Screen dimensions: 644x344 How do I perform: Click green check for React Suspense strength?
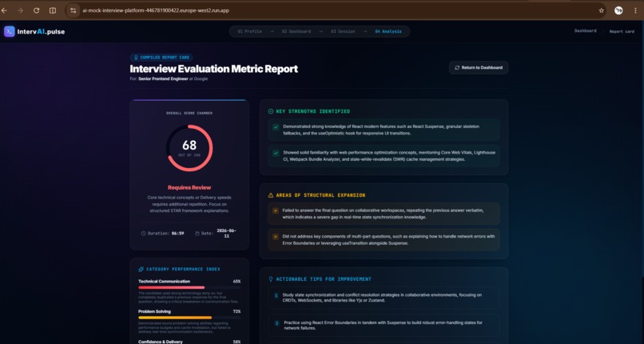tap(276, 127)
